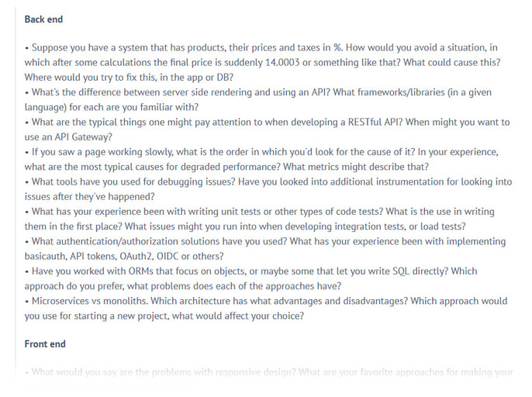Click the words "debugging issues"
This screenshot has width=532, height=397.
(x=199, y=181)
